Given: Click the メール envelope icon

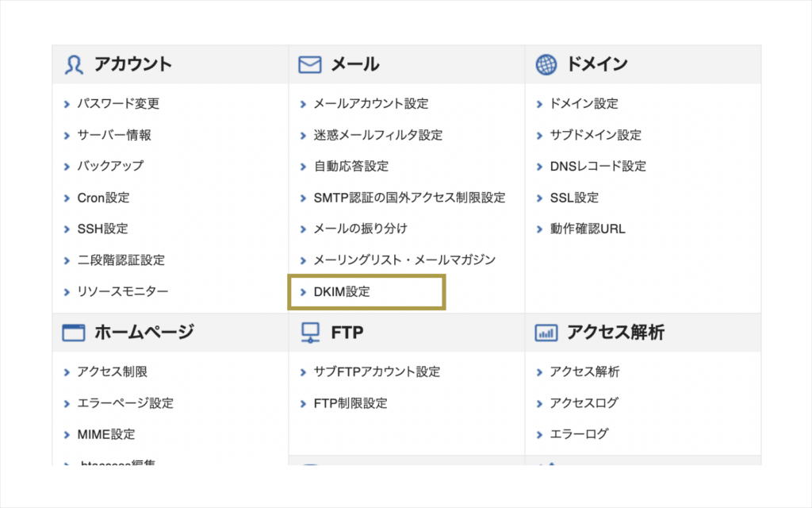Looking at the screenshot, I should point(310,65).
